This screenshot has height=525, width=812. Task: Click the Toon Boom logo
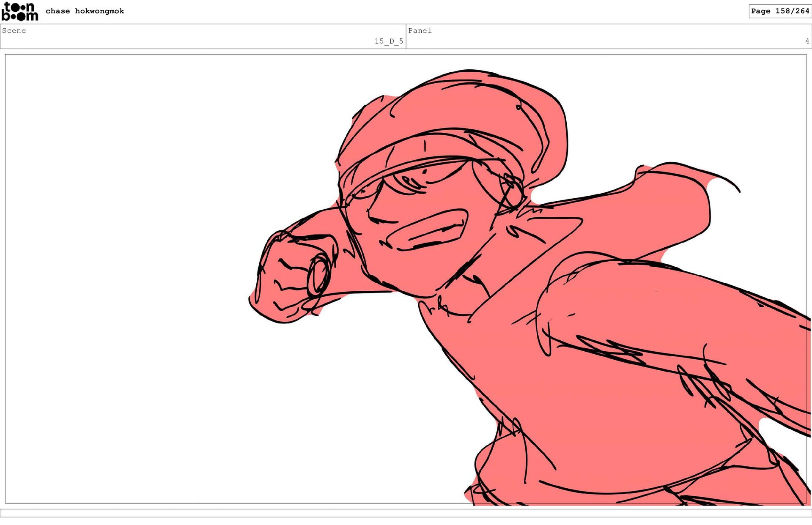click(x=19, y=11)
